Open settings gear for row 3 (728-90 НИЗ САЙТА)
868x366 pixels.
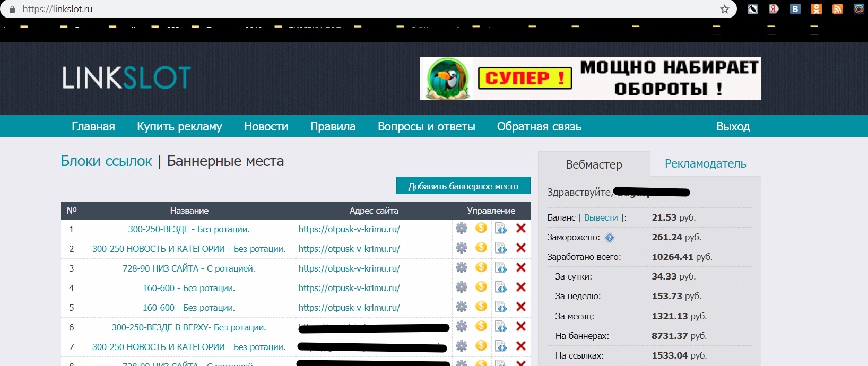[x=462, y=268]
